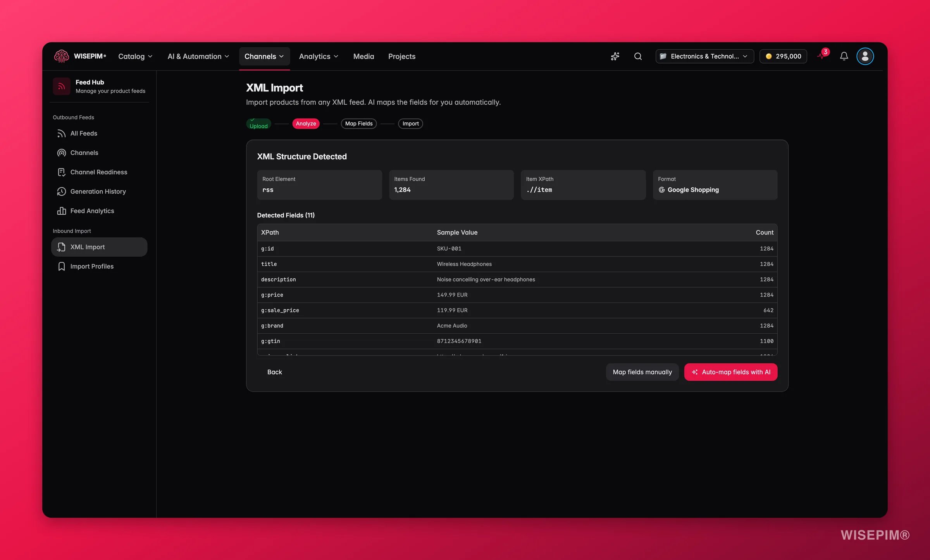Screen dimensions: 930x560
Task: Open the AI sparkle assistant icon
Action: coord(615,57)
